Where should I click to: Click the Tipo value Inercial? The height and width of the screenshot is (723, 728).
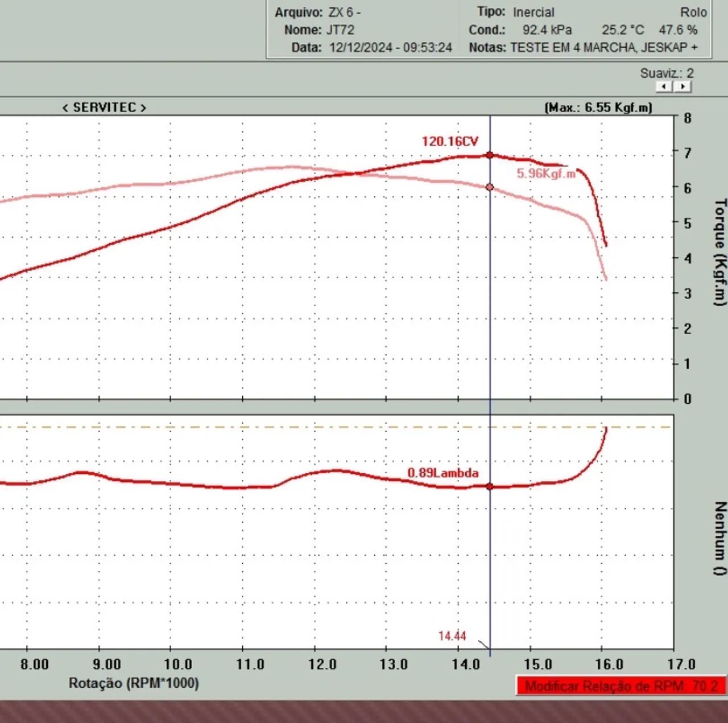point(533,12)
